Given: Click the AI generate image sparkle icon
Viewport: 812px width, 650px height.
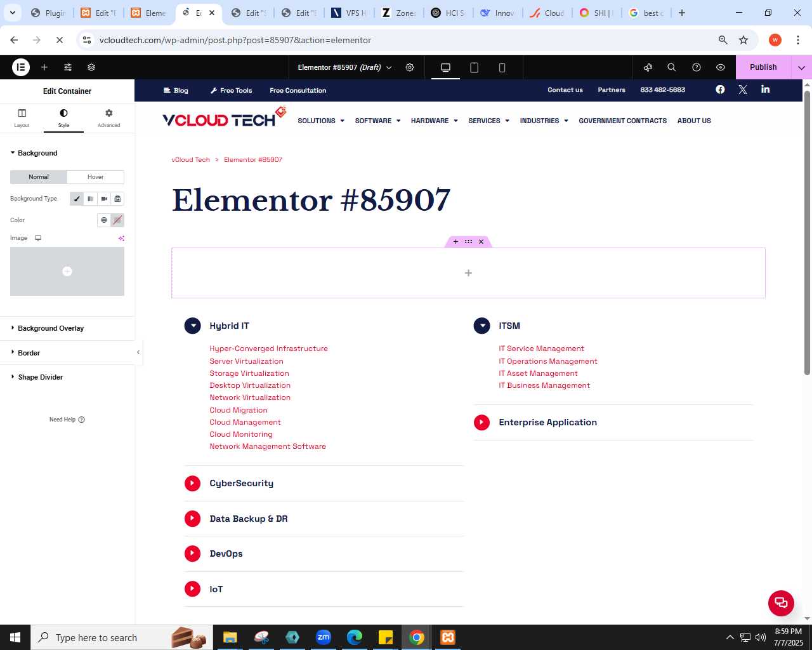Looking at the screenshot, I should [x=121, y=238].
